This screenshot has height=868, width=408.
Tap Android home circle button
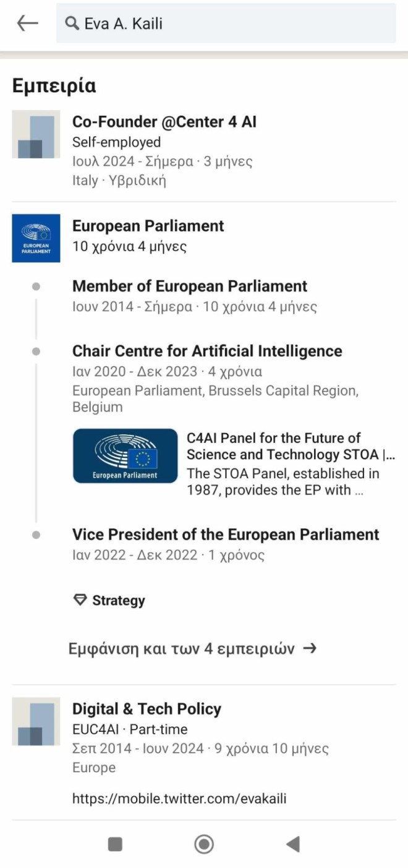204,844
